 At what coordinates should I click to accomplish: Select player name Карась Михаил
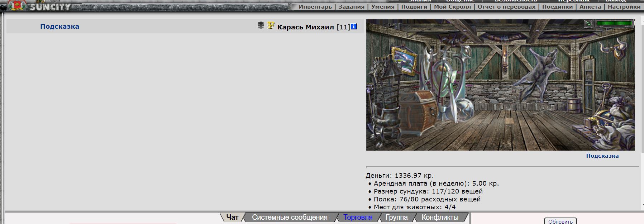pos(305,27)
